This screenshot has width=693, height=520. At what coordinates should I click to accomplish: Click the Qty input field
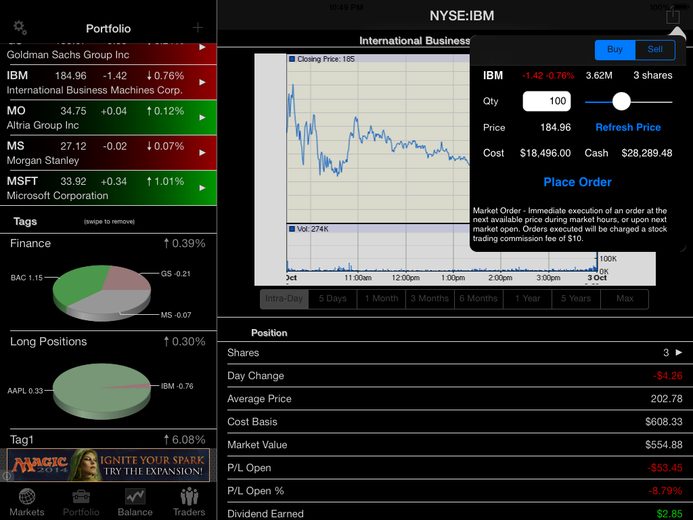click(547, 101)
